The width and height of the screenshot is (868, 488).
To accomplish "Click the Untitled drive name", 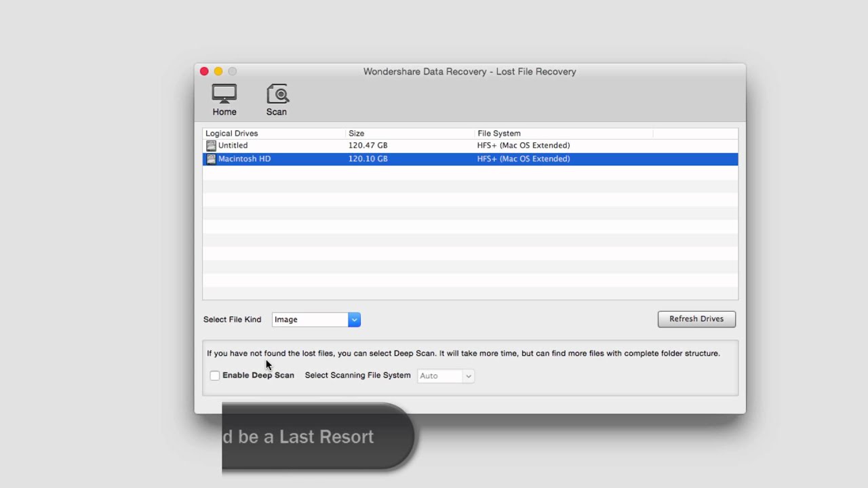I will (x=233, y=146).
